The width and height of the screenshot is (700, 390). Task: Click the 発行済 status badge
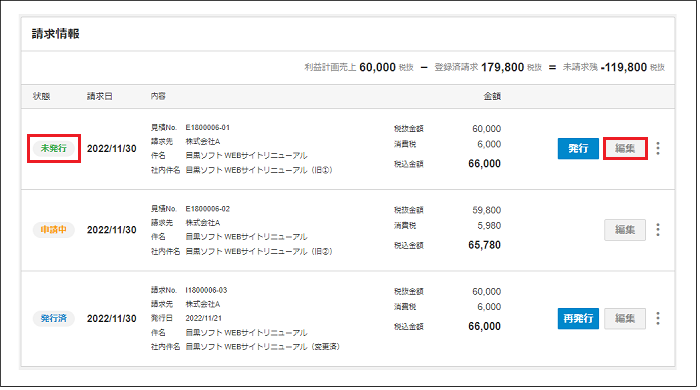click(54, 319)
